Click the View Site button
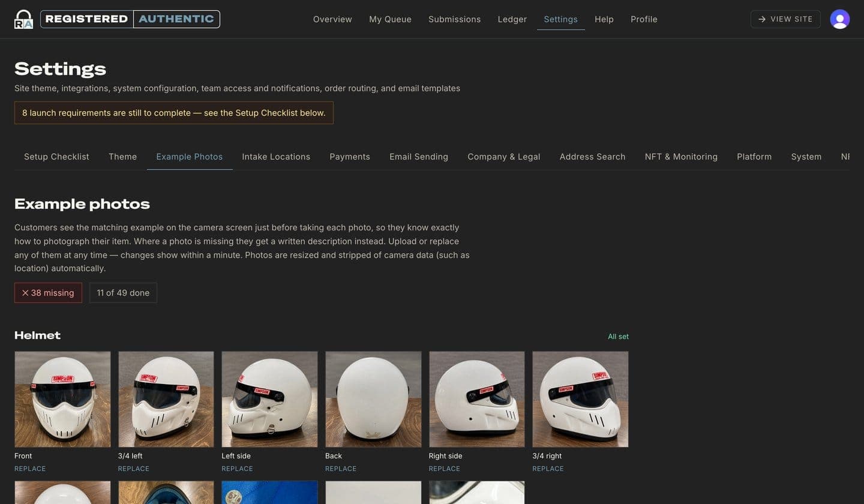864x504 pixels. click(x=785, y=19)
